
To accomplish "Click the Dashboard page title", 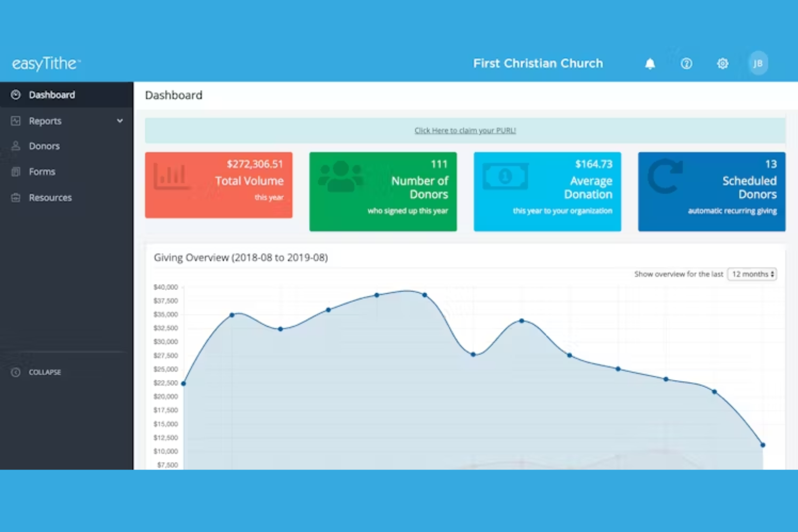I will tap(174, 95).
